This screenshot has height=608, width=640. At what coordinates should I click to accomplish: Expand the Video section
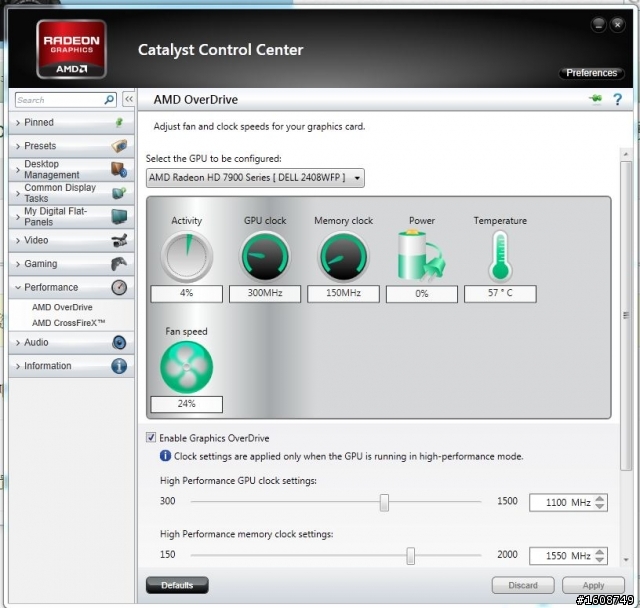coord(71,240)
